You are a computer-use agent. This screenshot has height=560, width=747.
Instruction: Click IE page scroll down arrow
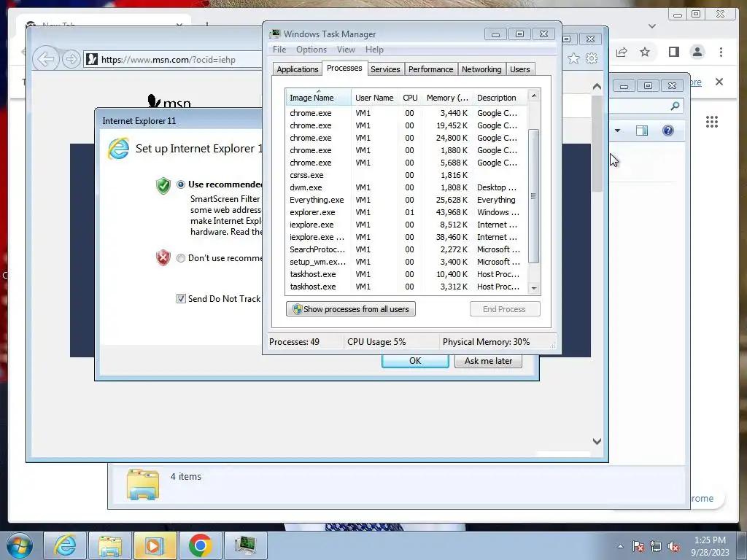pyautogui.click(x=597, y=441)
